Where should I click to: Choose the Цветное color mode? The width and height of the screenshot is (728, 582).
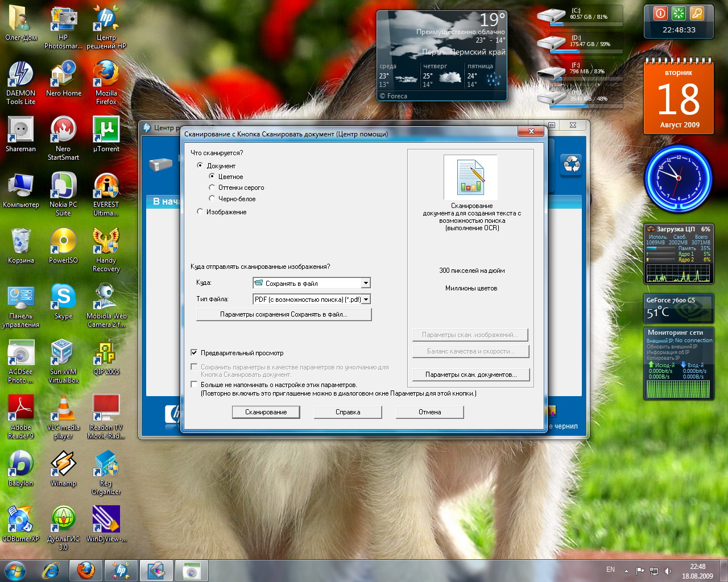coord(212,176)
